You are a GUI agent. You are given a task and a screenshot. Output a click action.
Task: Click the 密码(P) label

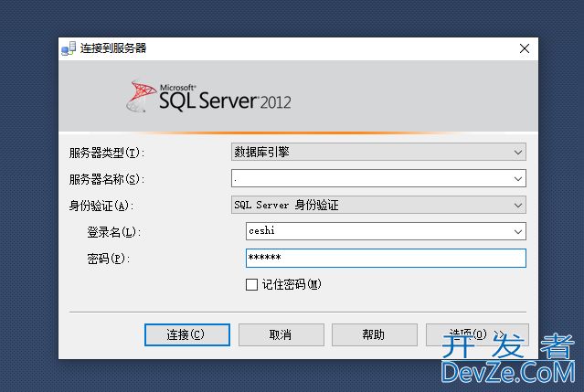click(109, 259)
